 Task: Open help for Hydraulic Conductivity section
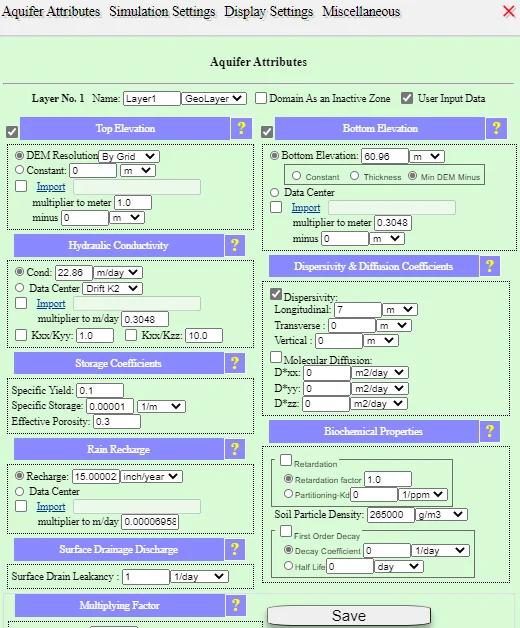(x=235, y=245)
